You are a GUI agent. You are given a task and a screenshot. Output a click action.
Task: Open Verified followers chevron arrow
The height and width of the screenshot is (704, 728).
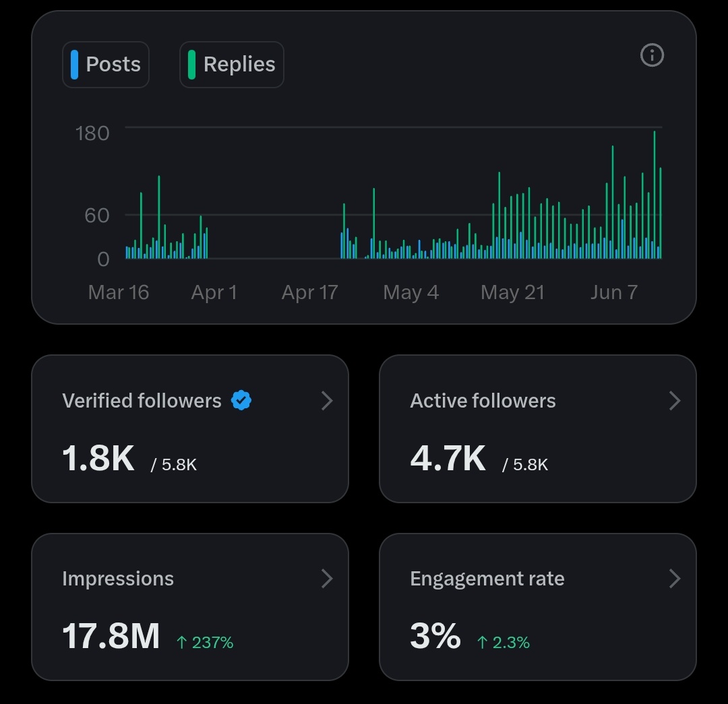coord(327,400)
